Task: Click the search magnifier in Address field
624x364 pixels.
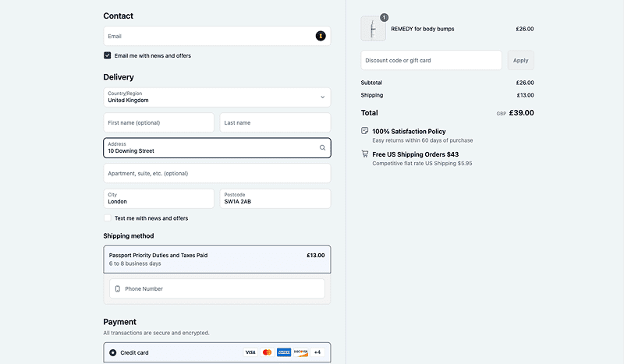Action: (x=322, y=147)
